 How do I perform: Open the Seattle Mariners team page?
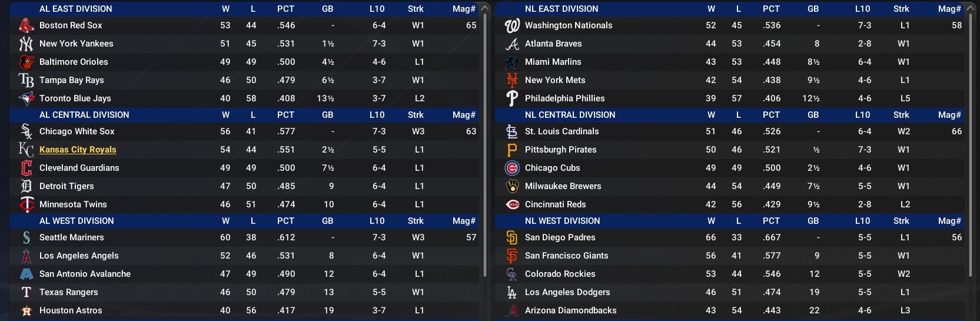click(71, 237)
